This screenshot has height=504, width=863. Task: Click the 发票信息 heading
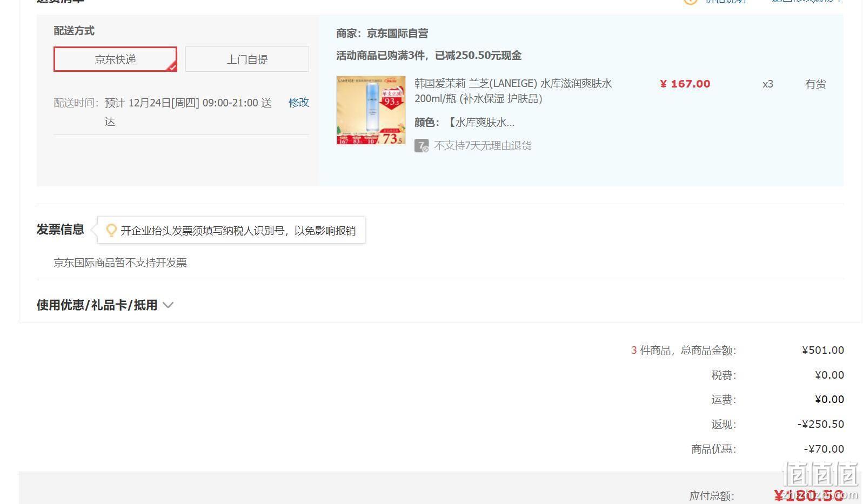click(61, 230)
